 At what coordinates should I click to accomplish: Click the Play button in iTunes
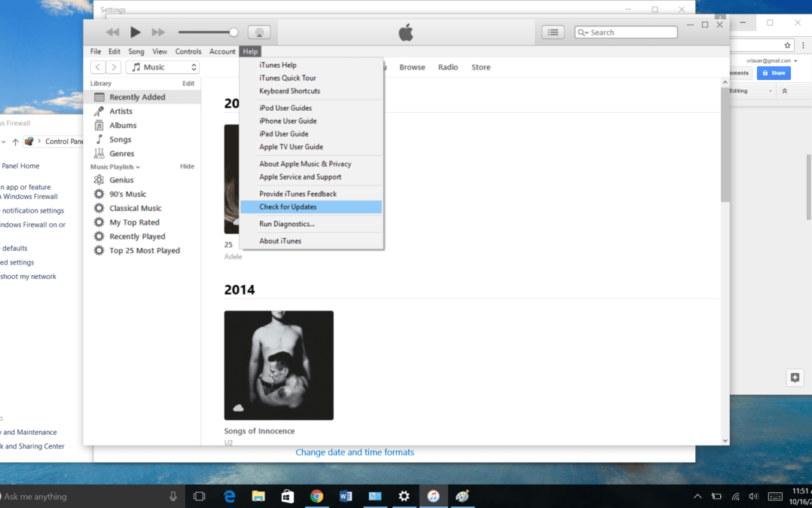tap(135, 32)
